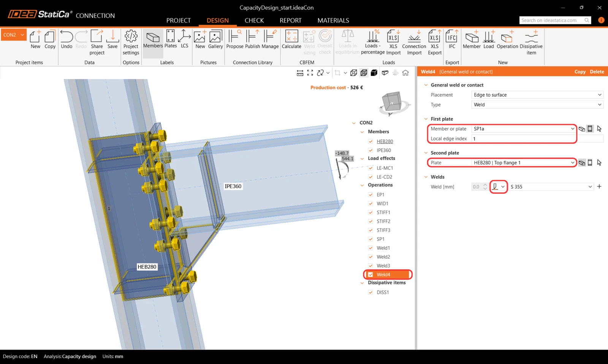Toggle the DISS1 dissipative item checkbox
The height and width of the screenshot is (364, 608).
click(370, 292)
